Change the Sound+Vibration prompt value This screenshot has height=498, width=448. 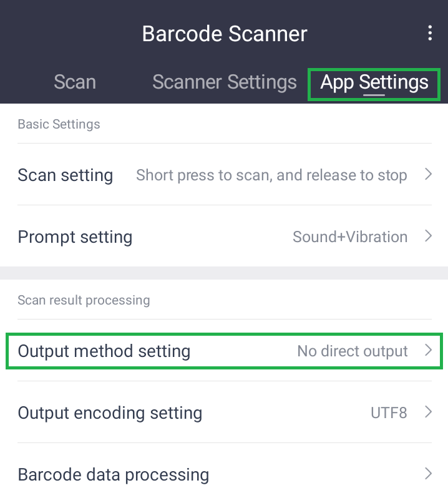(350, 237)
